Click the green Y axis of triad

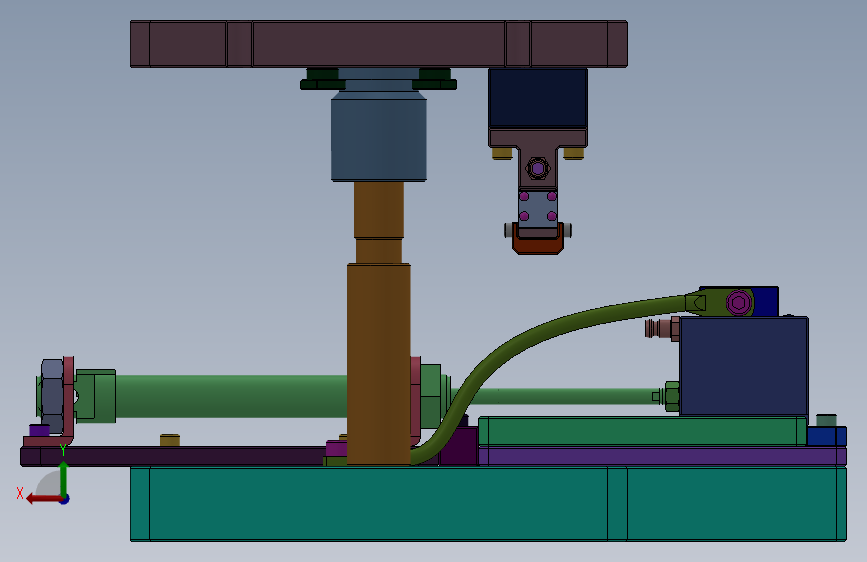click(x=64, y=479)
